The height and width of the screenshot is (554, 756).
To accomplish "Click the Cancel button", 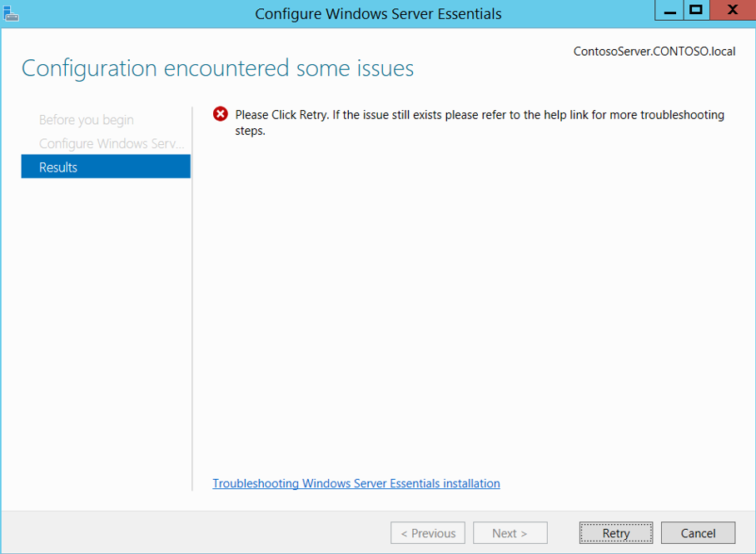I will coord(699,533).
